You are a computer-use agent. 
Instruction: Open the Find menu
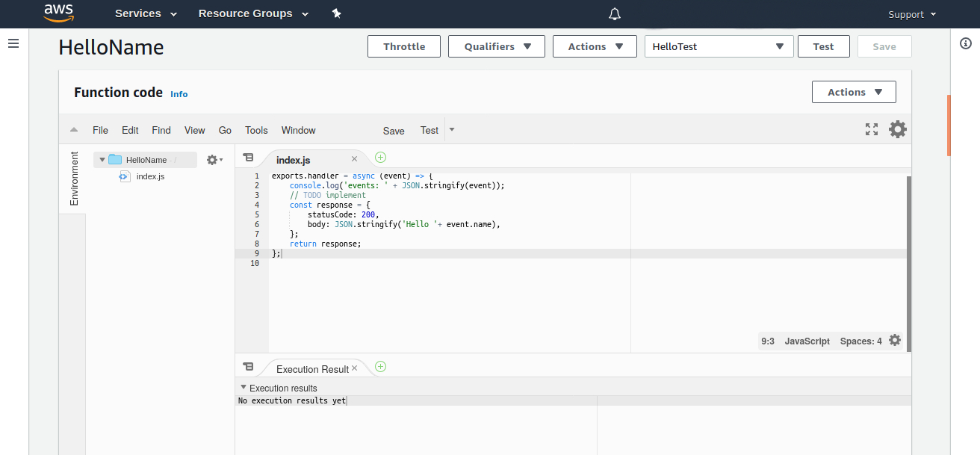[161, 130]
